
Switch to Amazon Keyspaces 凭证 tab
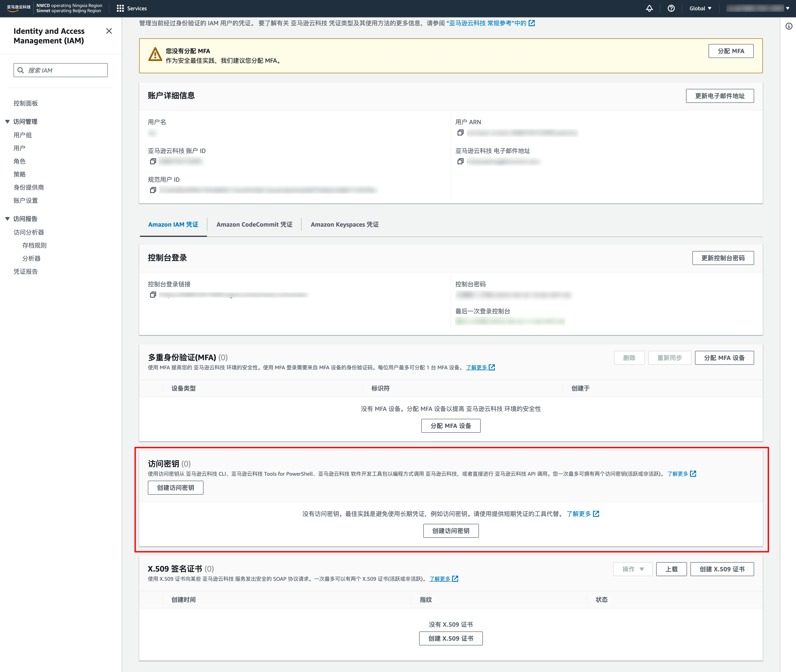(x=344, y=224)
